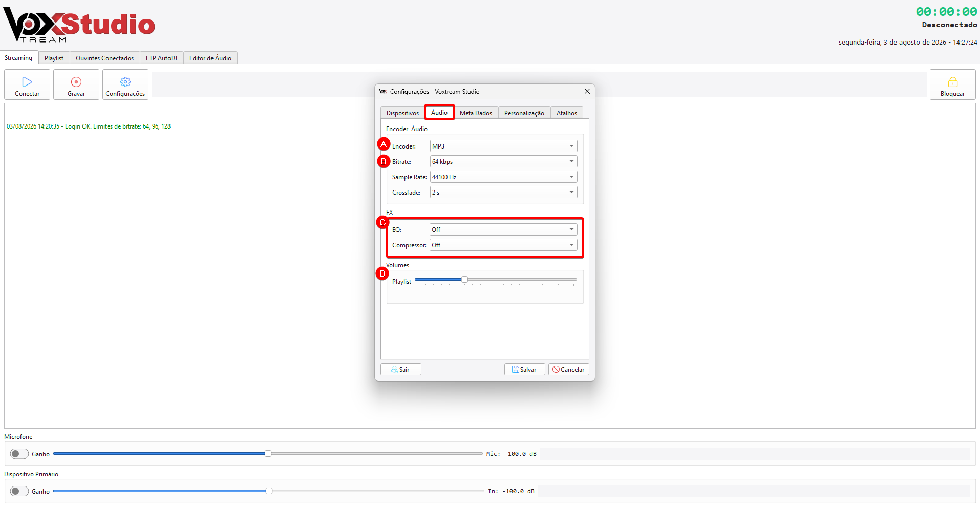Open the Compressor dropdown
The image size is (980, 508).
pyautogui.click(x=503, y=245)
